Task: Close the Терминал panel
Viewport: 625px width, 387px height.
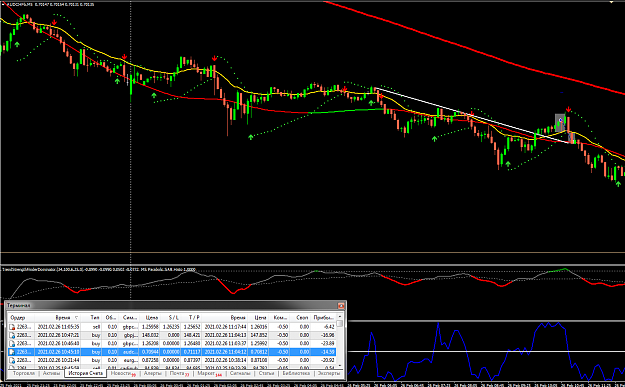Action: click(341, 306)
